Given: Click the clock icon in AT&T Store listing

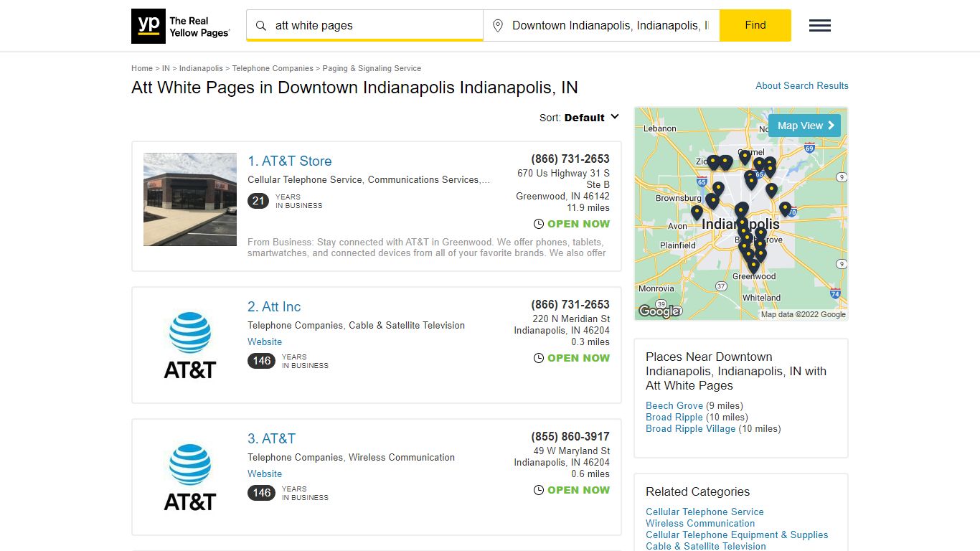Looking at the screenshot, I should [x=539, y=224].
